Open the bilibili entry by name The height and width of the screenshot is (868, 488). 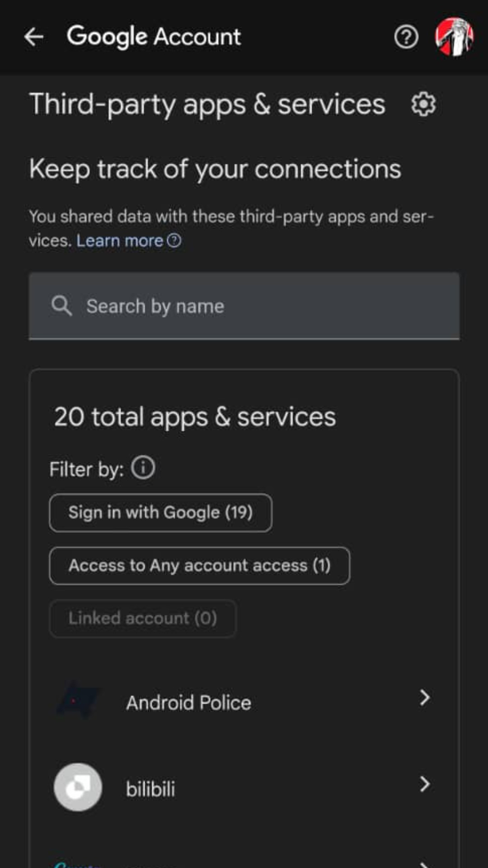[x=150, y=789]
